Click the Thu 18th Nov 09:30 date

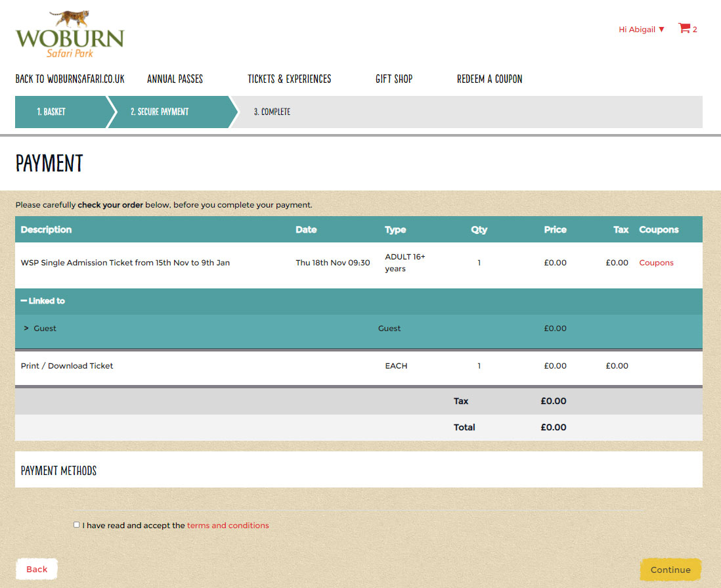point(332,263)
